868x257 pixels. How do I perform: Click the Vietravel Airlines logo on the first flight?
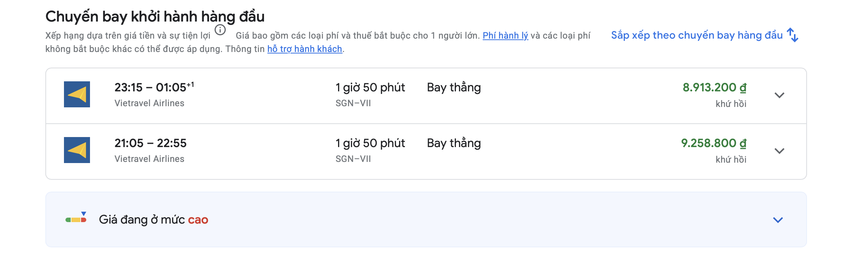pyautogui.click(x=77, y=95)
